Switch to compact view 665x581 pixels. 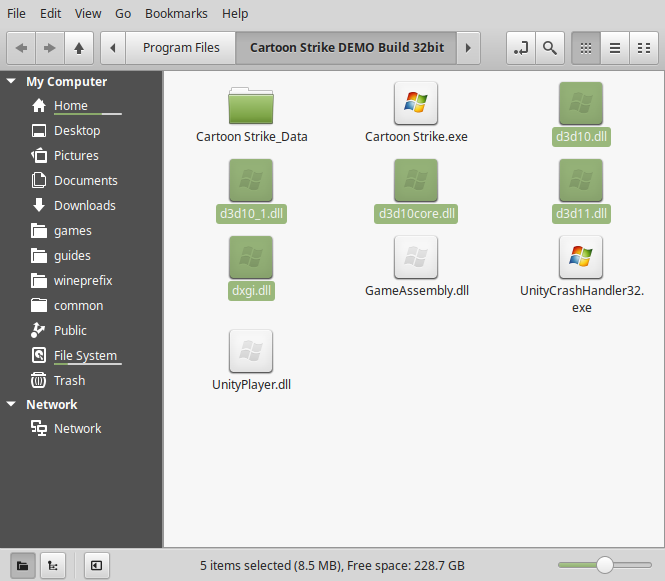tap(644, 48)
